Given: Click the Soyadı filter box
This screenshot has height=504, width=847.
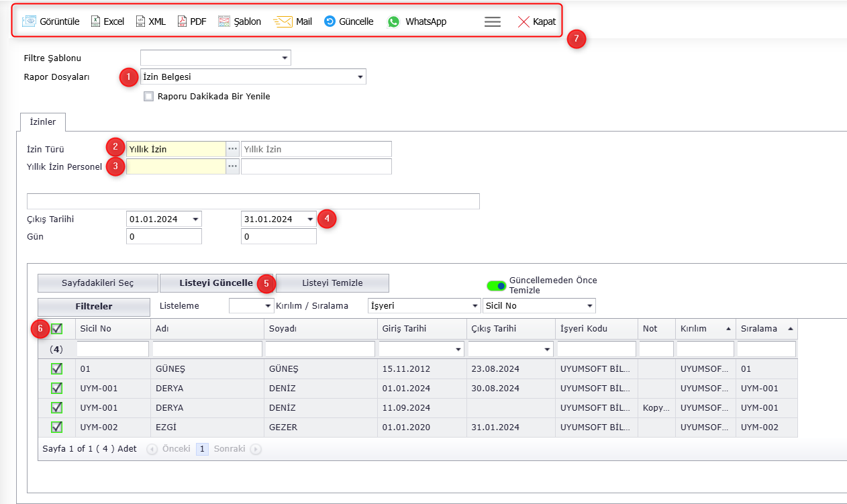Looking at the screenshot, I should (320, 349).
